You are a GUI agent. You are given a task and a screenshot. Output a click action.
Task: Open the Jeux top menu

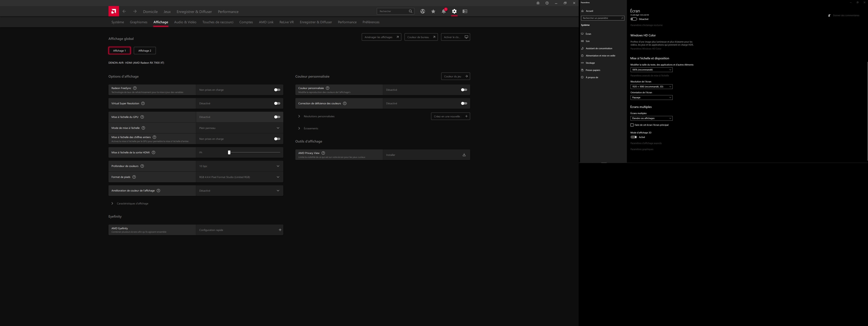click(167, 11)
